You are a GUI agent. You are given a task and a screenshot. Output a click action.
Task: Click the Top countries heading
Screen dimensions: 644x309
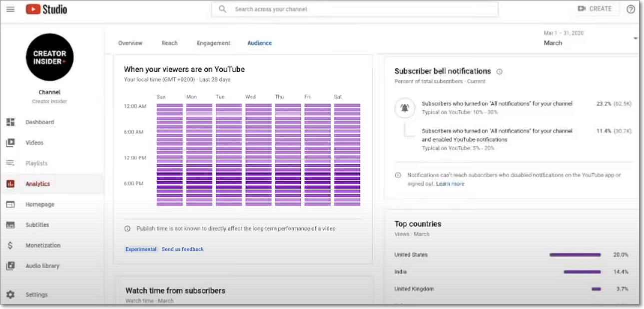point(418,224)
